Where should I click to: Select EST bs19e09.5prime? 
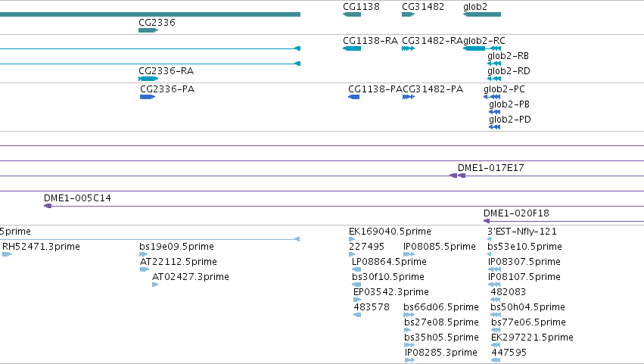click(143, 254)
